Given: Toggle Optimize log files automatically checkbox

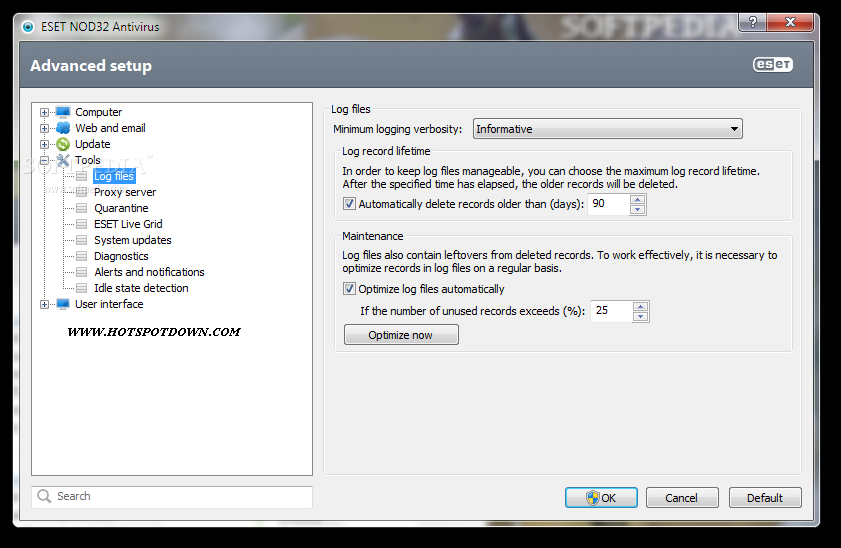Looking at the screenshot, I should point(349,289).
